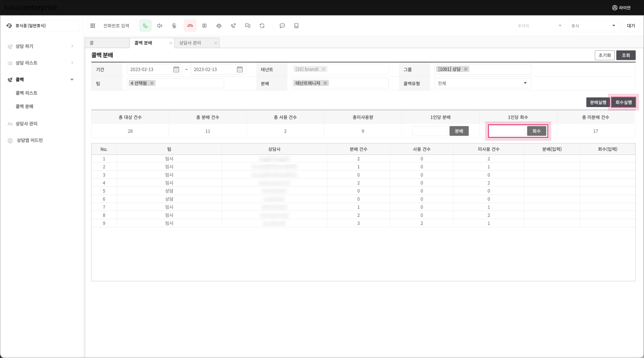Open the start date calendar picker
The width and height of the screenshot is (644, 358).
[x=176, y=70]
